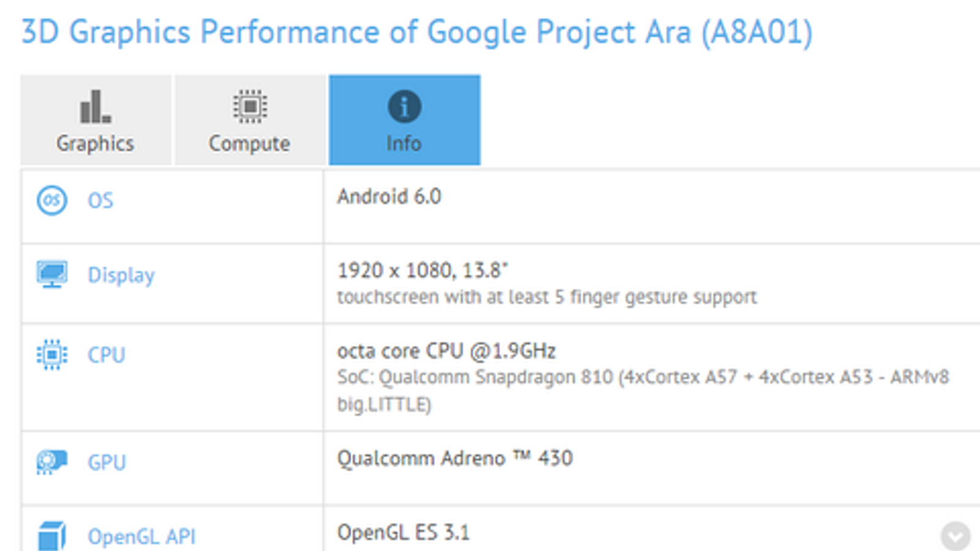Click the OS label link
This screenshot has width=980, height=551.
coord(100,201)
